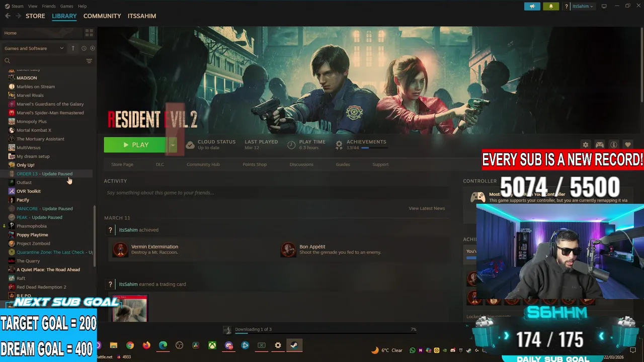The height and width of the screenshot is (362, 644).
Task: Click View Latest News
Action: coord(427,208)
